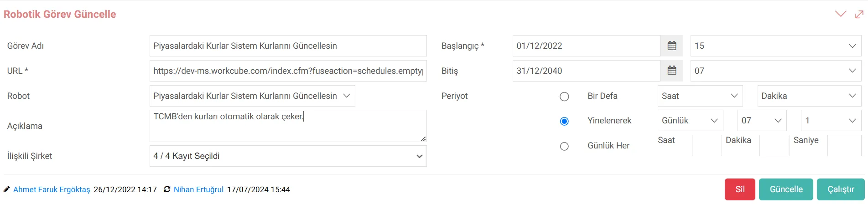This screenshot has height=204, width=868.
Task: Click the pencil icon beside Ahmet Faruk Ergöktaş
Action: 7,189
